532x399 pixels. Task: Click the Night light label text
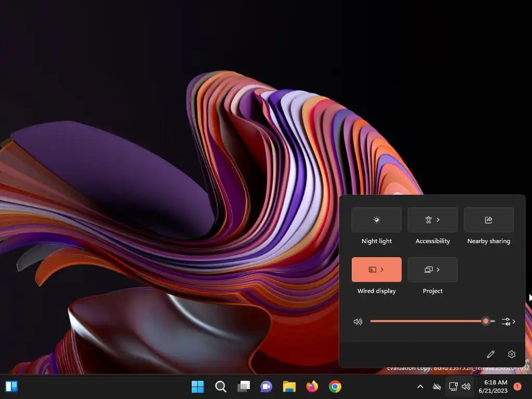point(377,241)
